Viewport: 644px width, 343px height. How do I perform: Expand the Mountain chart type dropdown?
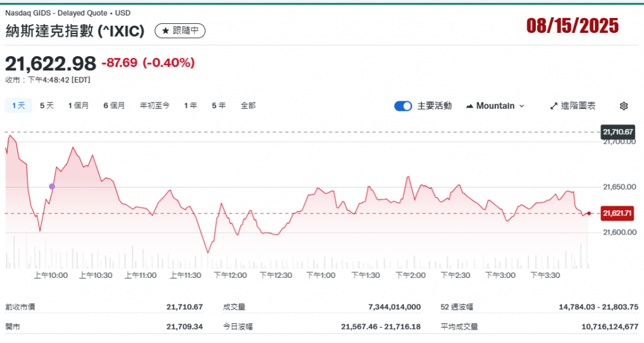click(495, 106)
